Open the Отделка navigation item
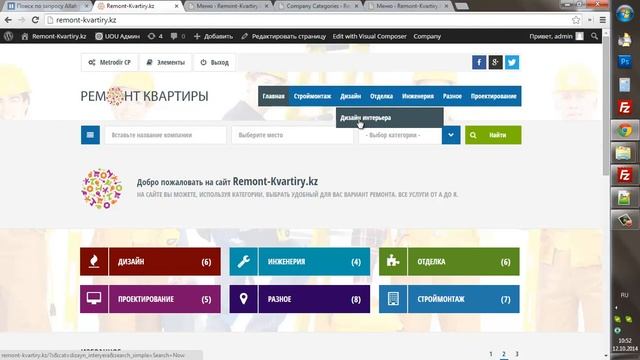This screenshot has height=360, width=640. click(381, 96)
